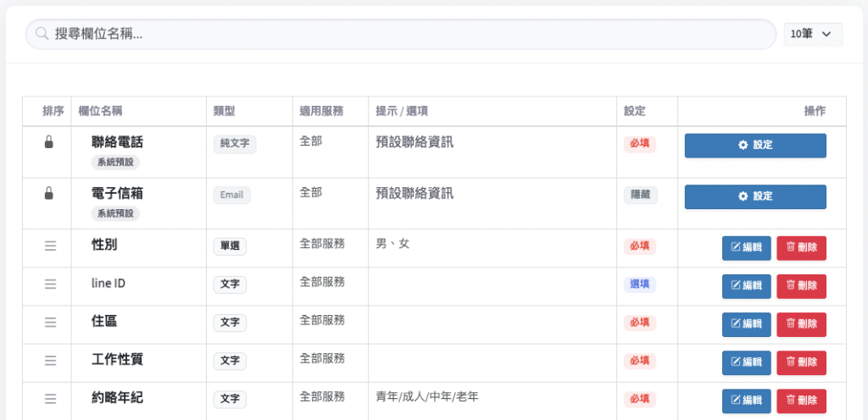Select the 住區 field name
Viewport: 868px width, 420px height.
click(x=104, y=321)
